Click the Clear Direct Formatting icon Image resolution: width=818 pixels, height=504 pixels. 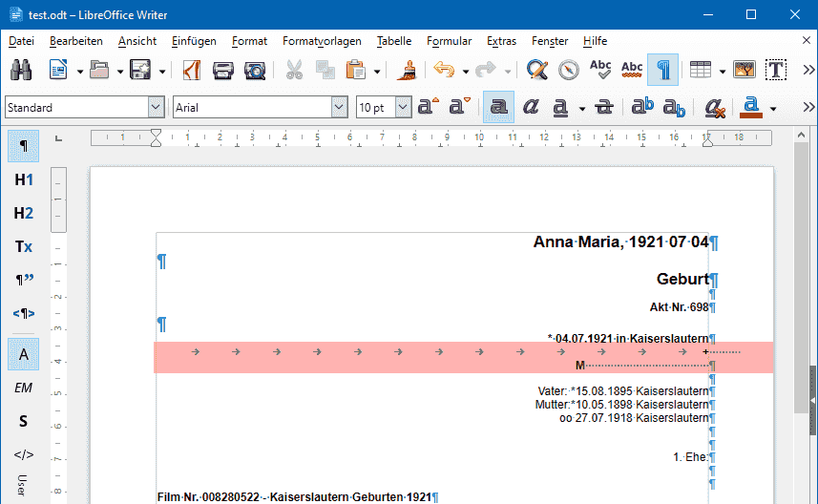714,108
